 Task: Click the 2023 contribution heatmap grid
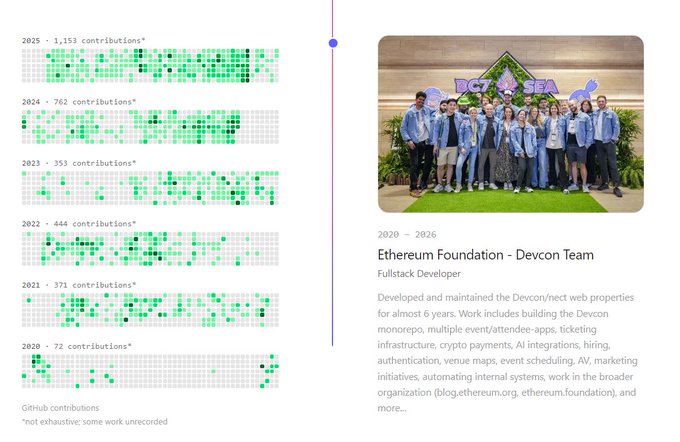coord(150,188)
